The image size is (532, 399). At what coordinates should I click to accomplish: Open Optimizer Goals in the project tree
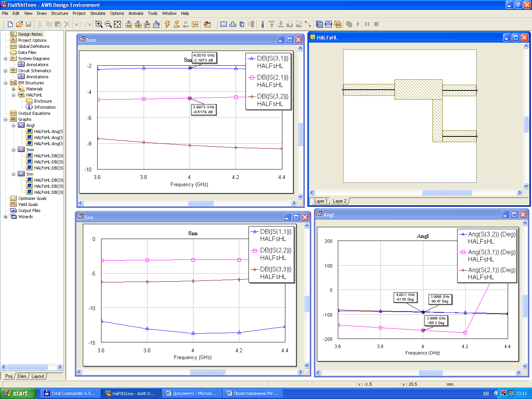(x=32, y=198)
